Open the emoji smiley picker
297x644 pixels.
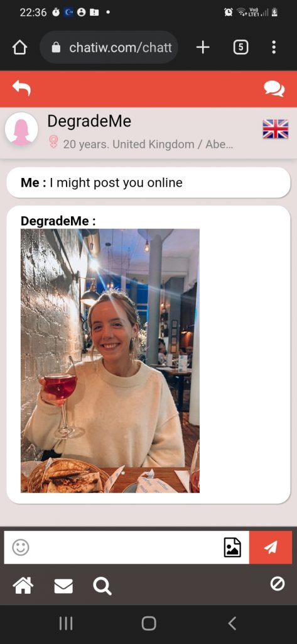(x=21, y=548)
